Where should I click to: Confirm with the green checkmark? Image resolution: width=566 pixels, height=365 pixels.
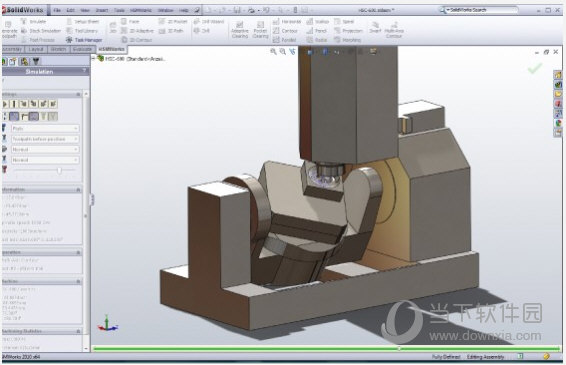coord(535,68)
